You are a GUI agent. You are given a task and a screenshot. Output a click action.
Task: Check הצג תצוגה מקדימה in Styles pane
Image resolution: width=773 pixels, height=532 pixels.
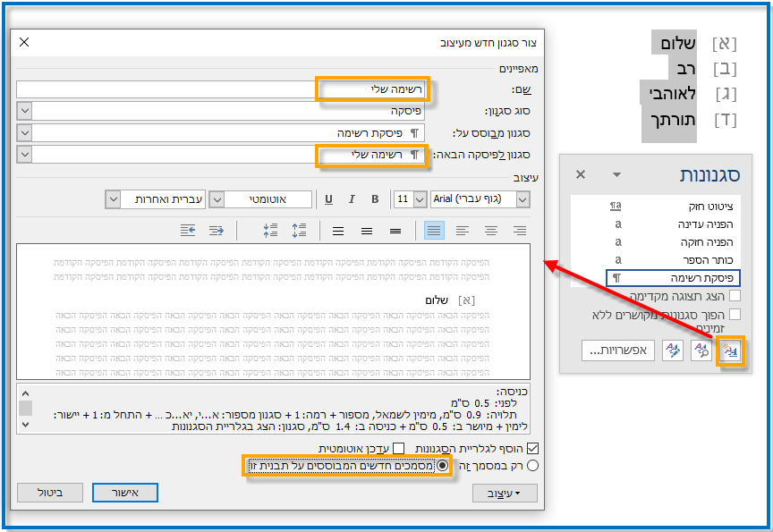735,296
